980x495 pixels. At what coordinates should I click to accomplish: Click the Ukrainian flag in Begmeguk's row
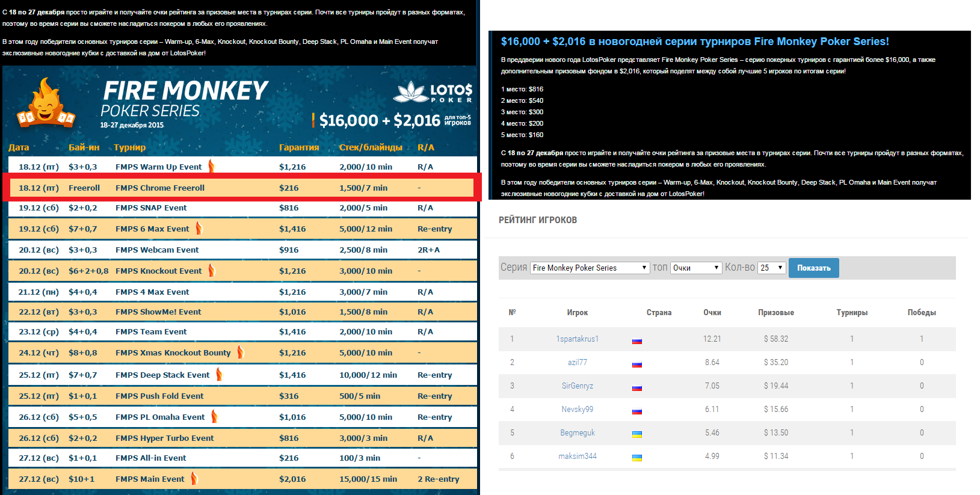coord(637,434)
